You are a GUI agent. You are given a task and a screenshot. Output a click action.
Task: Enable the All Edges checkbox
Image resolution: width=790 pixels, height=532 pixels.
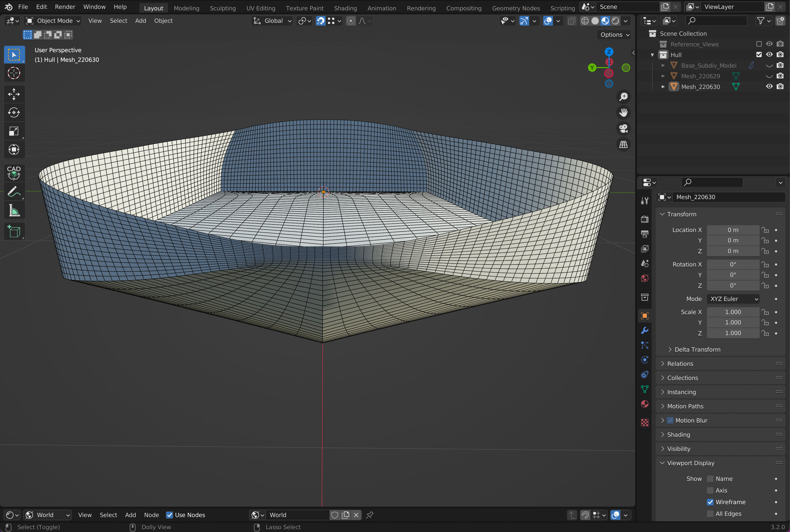pos(710,514)
